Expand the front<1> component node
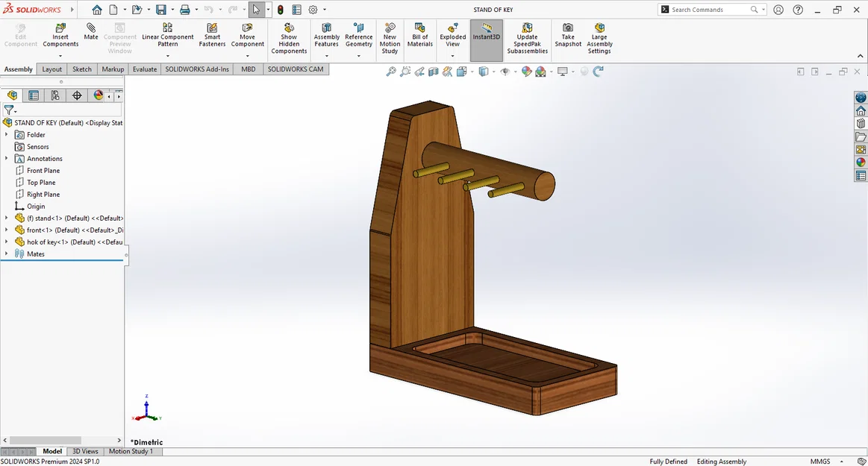Image resolution: width=868 pixels, height=466 pixels. click(7, 230)
